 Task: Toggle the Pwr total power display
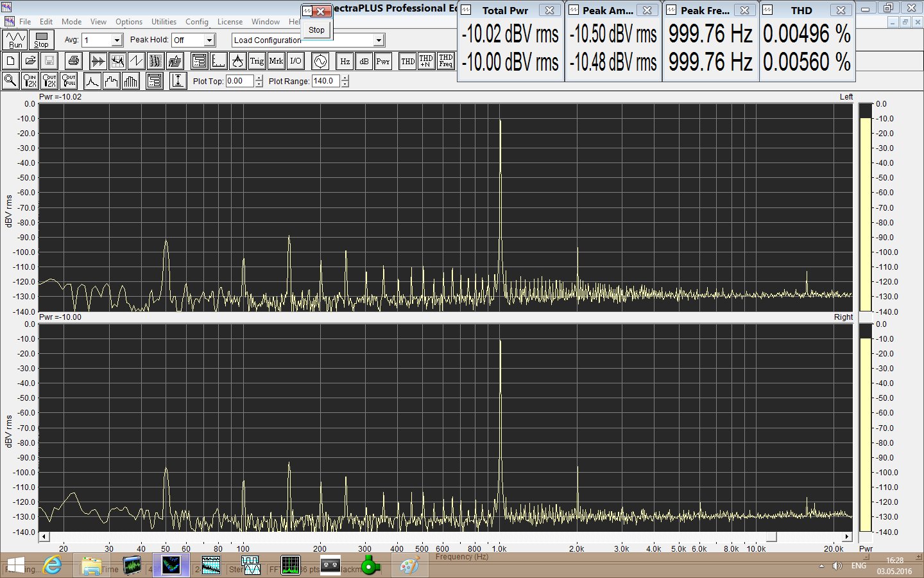click(383, 61)
